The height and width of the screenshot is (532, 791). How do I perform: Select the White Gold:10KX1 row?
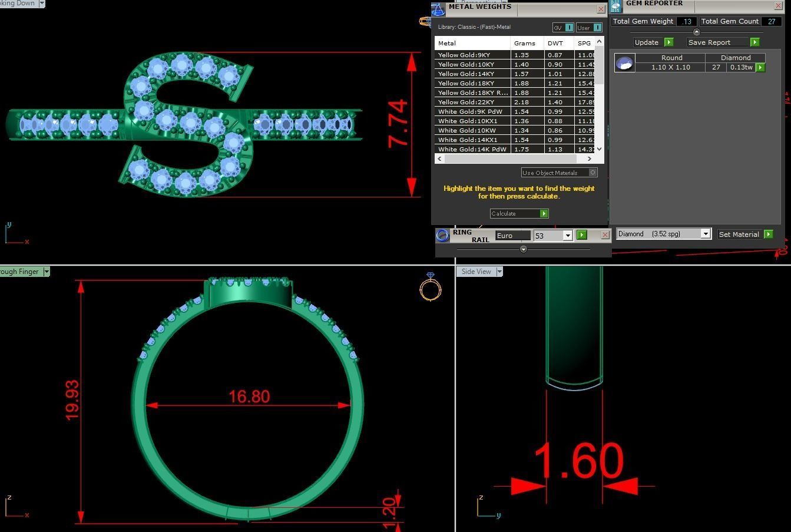(515, 121)
